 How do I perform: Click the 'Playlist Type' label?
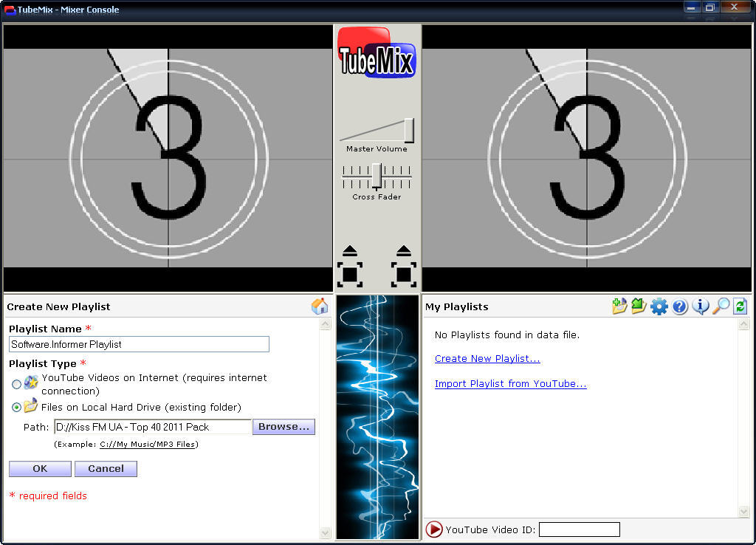tap(42, 363)
